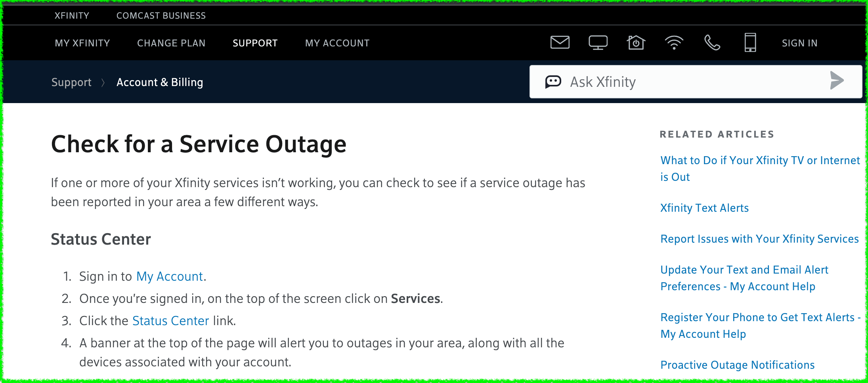The image size is (868, 383).
Task: Click the breadcrumb chevron separator after Support
Action: point(103,82)
